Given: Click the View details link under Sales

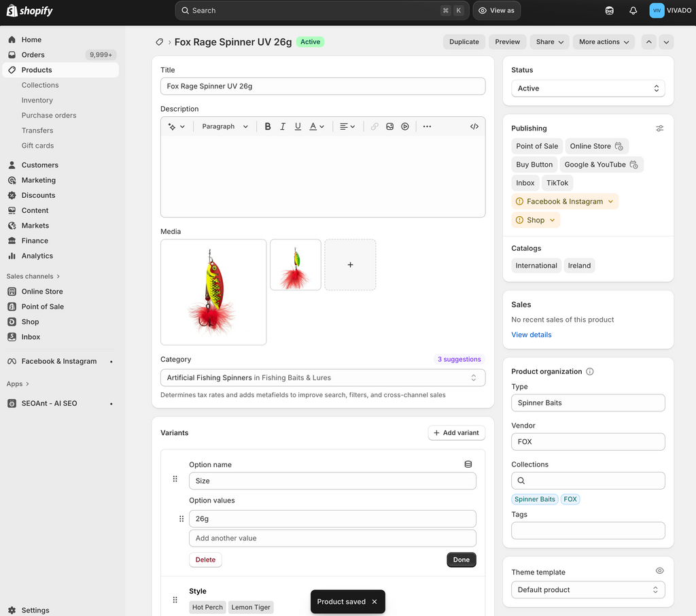Looking at the screenshot, I should 531,335.
